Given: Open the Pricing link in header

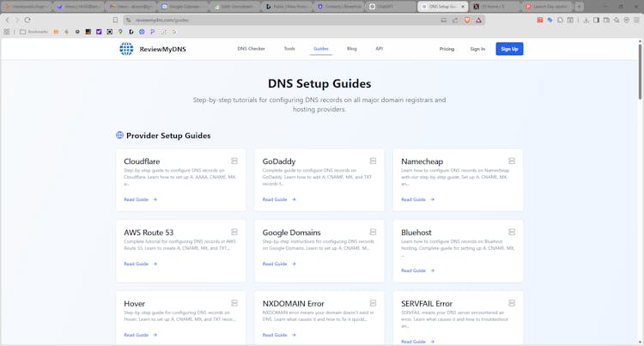Looking at the screenshot, I should pos(447,49).
